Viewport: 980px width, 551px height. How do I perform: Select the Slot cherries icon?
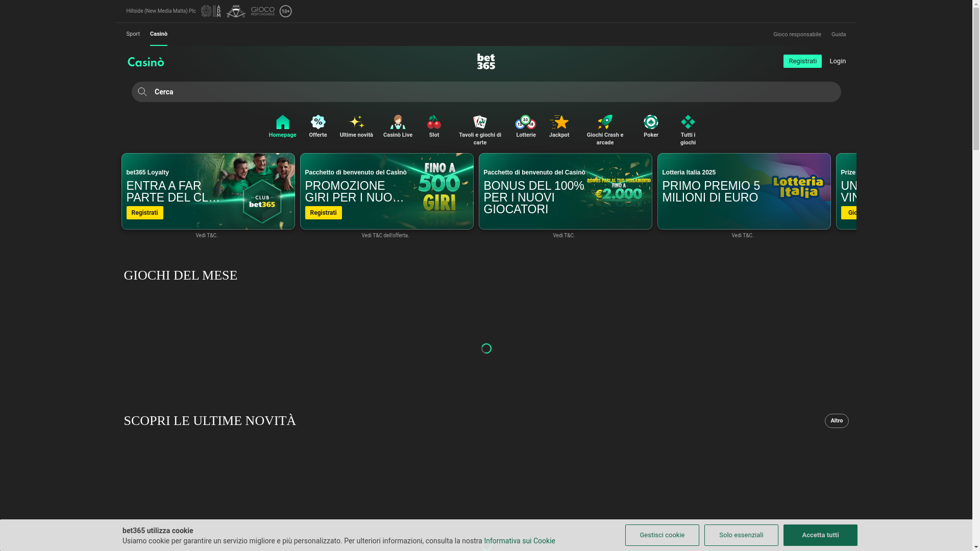point(434,122)
